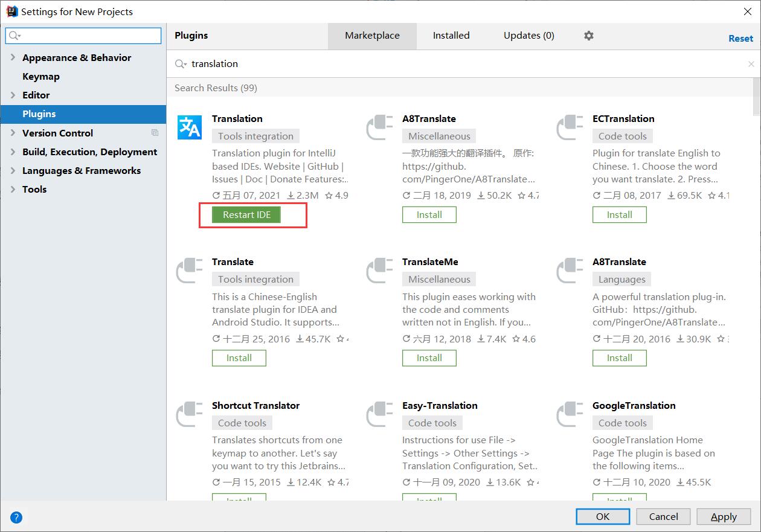Screen dimensions: 761x532
Task: Open the Translation plugin title
Action: [237, 119]
